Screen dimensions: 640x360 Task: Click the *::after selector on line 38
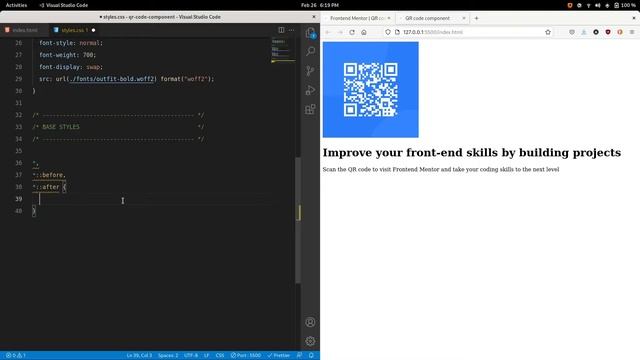click(x=46, y=187)
